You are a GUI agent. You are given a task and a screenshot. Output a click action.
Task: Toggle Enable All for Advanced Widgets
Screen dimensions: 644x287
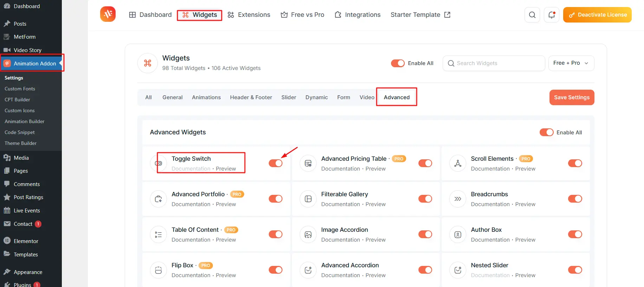click(x=546, y=132)
